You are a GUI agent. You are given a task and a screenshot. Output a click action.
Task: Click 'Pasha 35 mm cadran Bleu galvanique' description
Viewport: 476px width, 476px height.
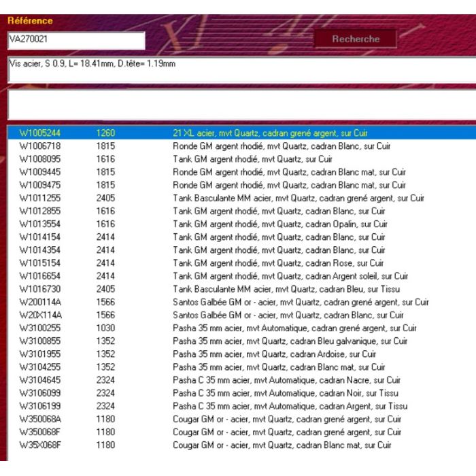(x=290, y=341)
